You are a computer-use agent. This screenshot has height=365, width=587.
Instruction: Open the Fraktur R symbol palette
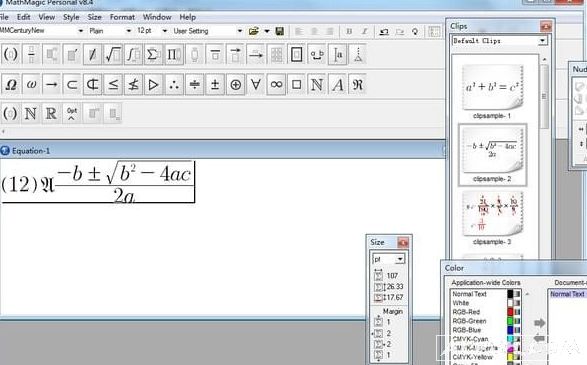[x=358, y=85]
